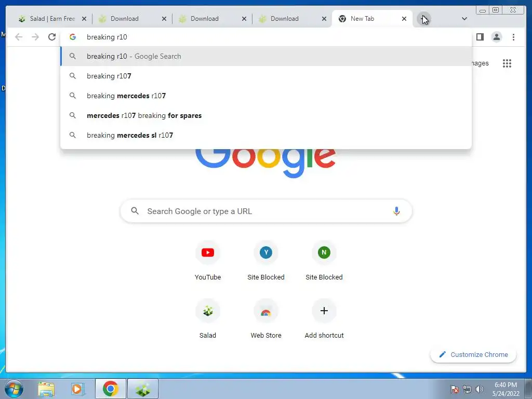Close the first Download tab
Screen dimensions: 532x399
click(x=164, y=19)
